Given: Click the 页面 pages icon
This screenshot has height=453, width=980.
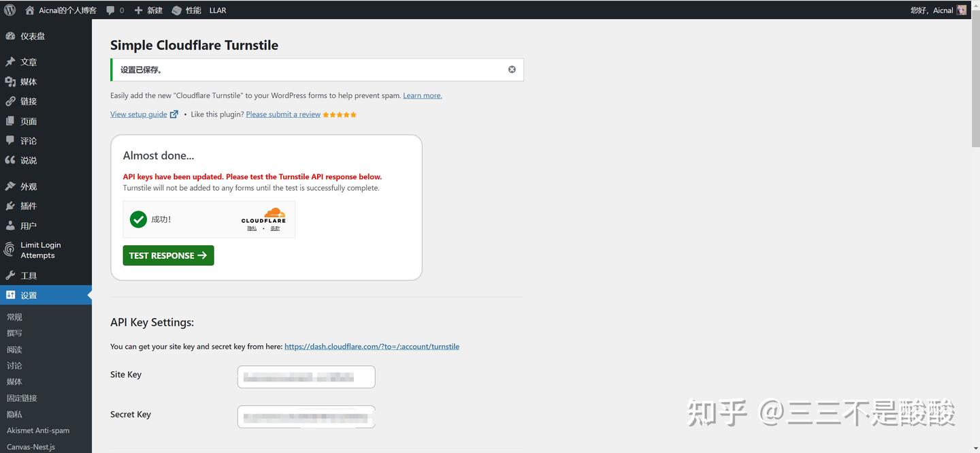Looking at the screenshot, I should click(10, 121).
